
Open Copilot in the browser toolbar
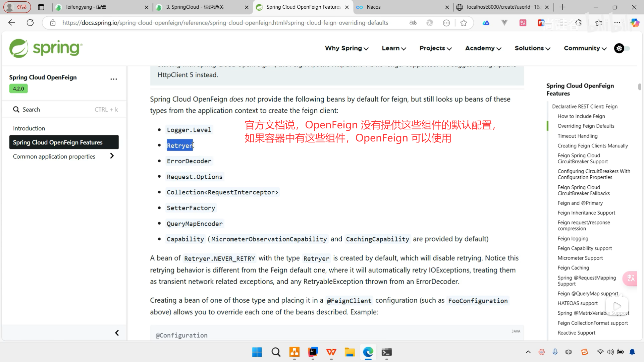point(635,23)
